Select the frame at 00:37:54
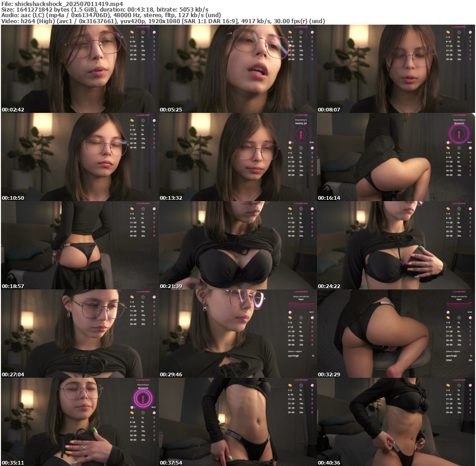Viewport: 476px width, 466px height. tap(238, 422)
